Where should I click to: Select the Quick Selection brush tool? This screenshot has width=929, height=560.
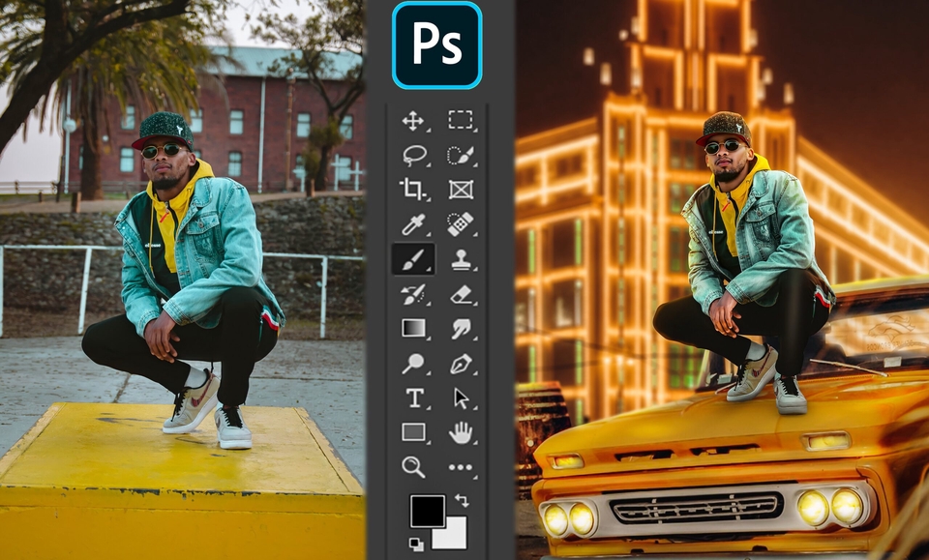point(461,156)
